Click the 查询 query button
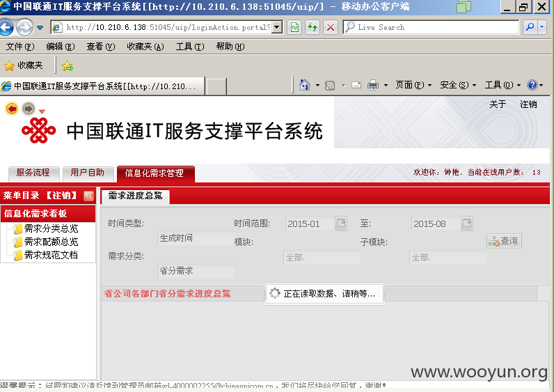Image resolution: width=554 pixels, height=392 pixels. (x=504, y=241)
